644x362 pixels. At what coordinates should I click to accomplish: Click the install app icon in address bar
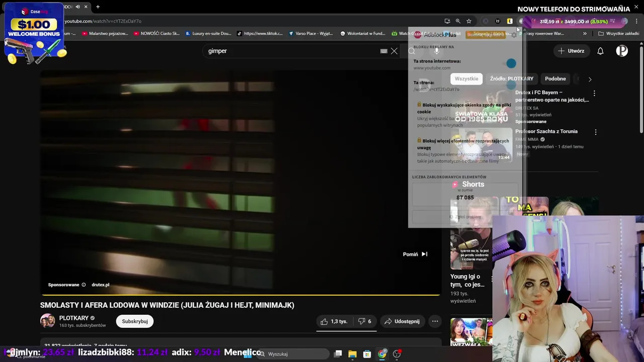click(x=447, y=21)
